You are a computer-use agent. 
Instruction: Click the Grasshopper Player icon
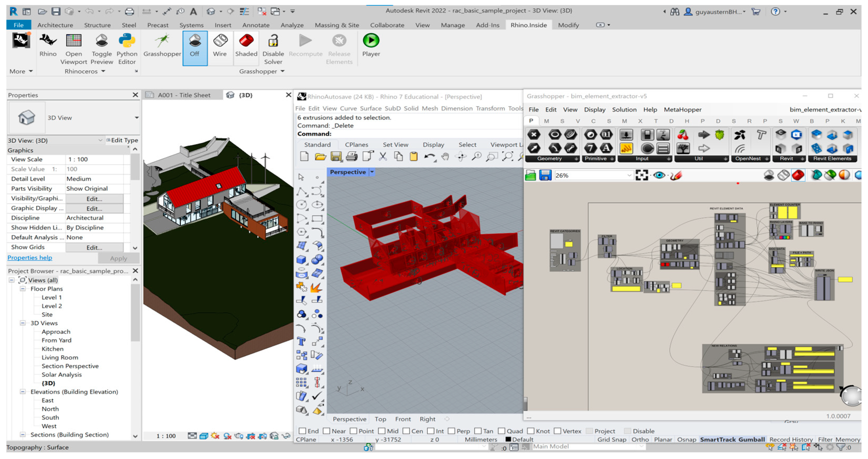[371, 46]
